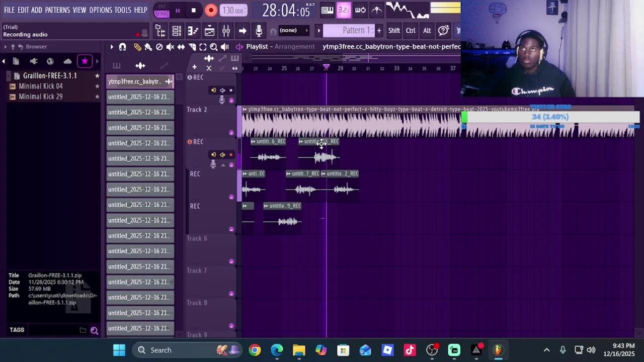Click the microphone recording icon in toolbar
The height and width of the screenshot is (362, 644).
(x=259, y=31)
